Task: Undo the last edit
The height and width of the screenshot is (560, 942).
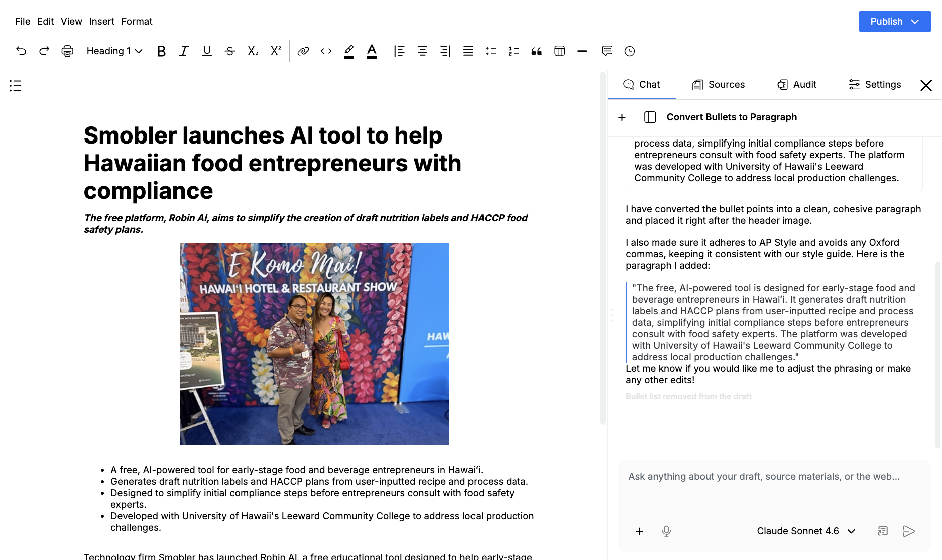Action: coord(21,51)
